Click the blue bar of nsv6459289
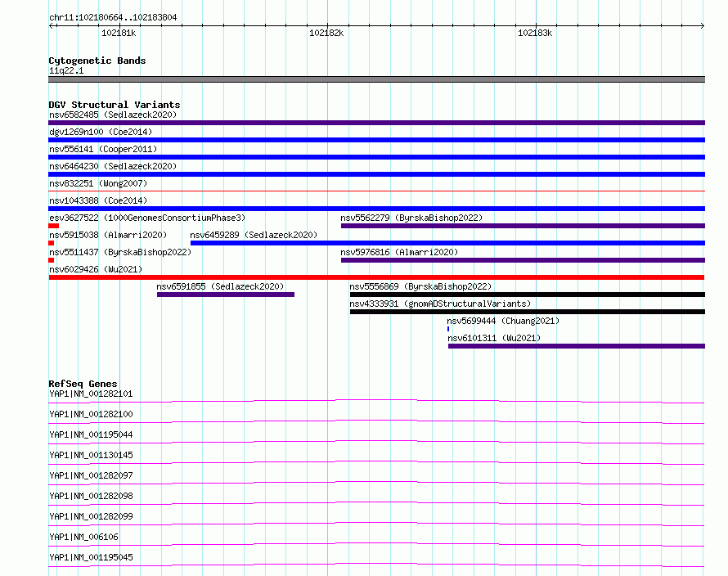The image size is (728, 576). point(447,243)
